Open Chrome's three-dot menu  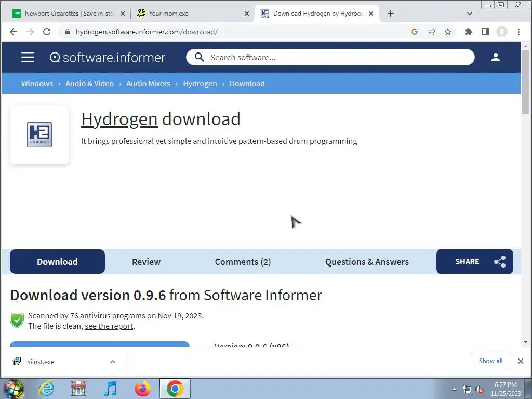coord(518,32)
